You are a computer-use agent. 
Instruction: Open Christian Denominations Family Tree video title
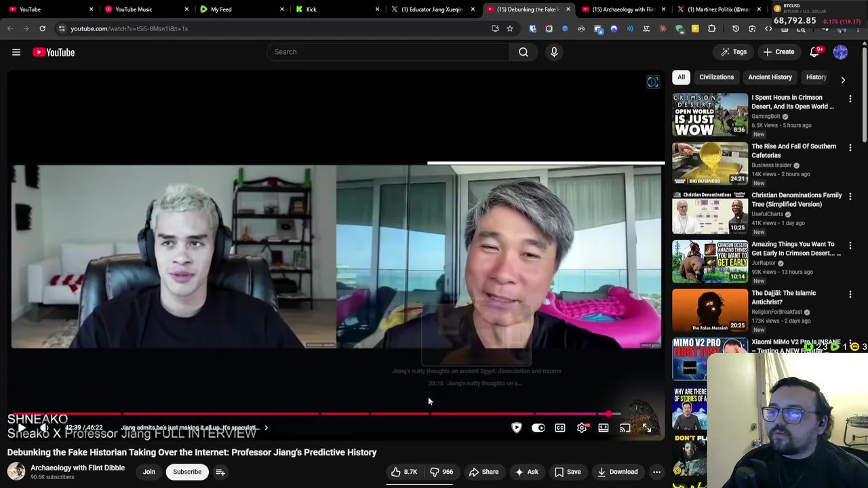click(796, 199)
